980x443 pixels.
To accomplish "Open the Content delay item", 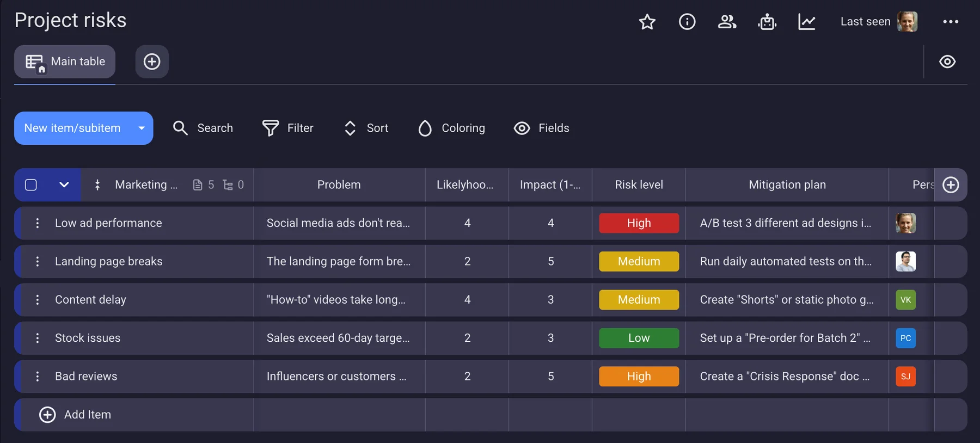I will 90,300.
